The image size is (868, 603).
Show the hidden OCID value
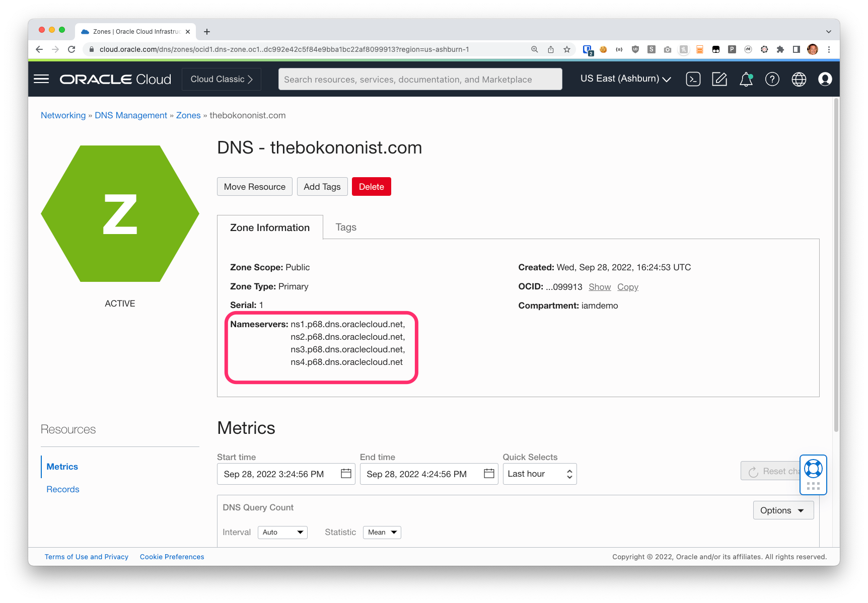pyautogui.click(x=599, y=287)
